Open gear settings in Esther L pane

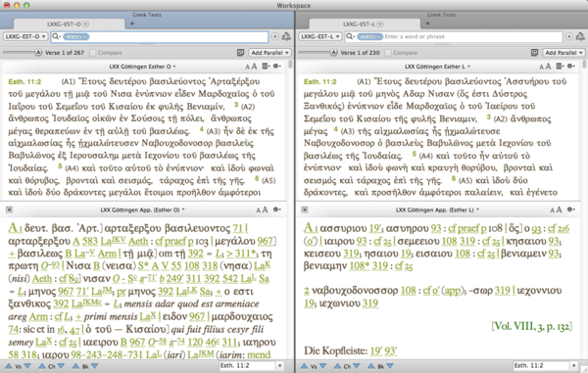click(571, 67)
